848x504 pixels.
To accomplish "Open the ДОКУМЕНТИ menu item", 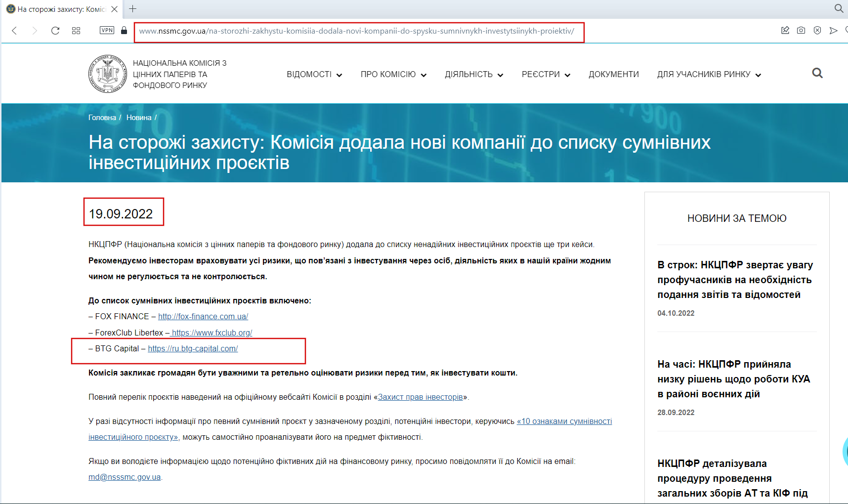I will (613, 75).
